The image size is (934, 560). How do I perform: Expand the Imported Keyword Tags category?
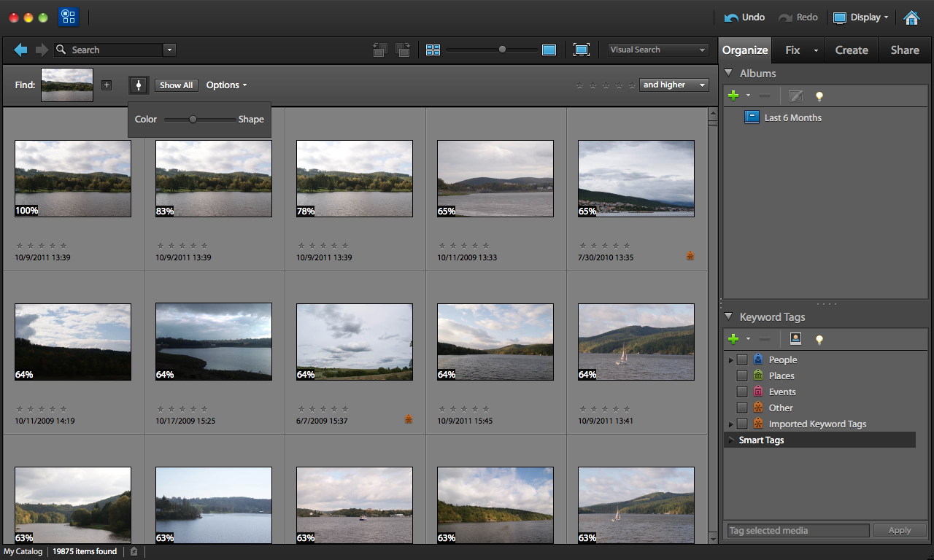730,424
